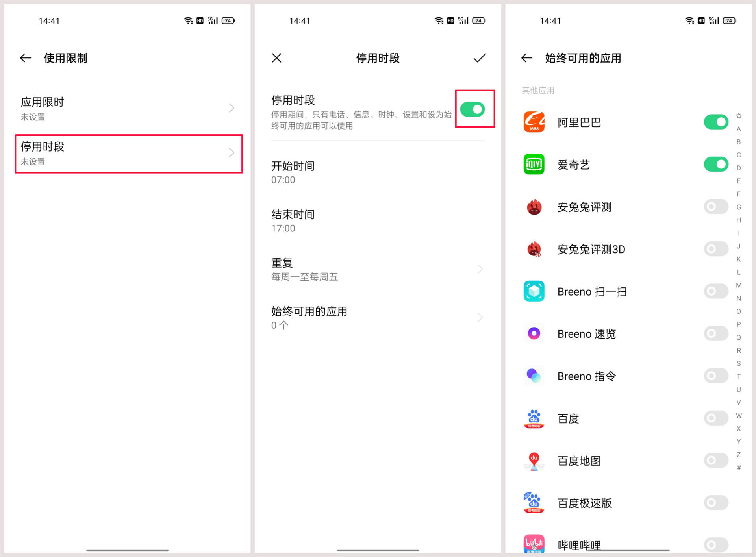
Task: Open the 安兔兔评测3D app icon
Action: click(534, 249)
